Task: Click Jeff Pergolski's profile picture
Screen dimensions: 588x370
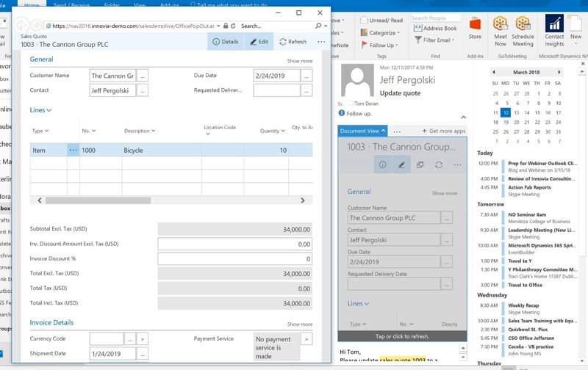Action: 357,80
